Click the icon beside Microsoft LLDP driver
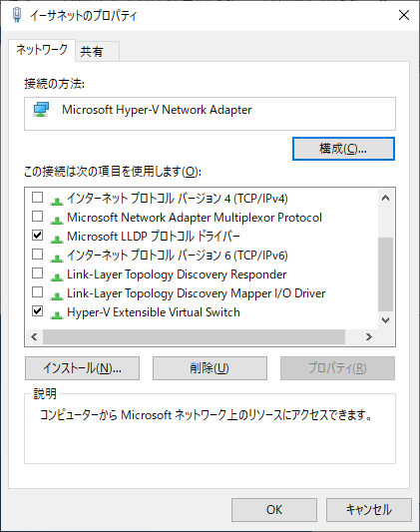This screenshot has height=532, width=420. pos(57,239)
